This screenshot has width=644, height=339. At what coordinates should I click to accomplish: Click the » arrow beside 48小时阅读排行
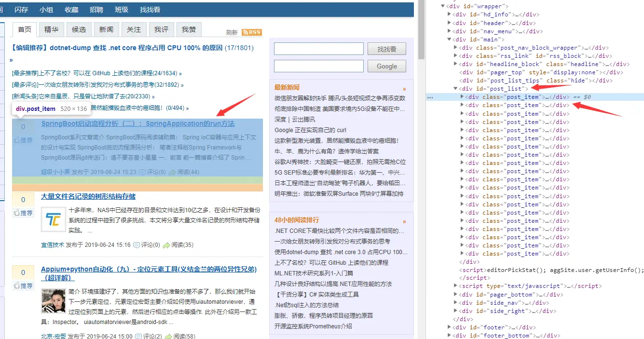[404, 221]
